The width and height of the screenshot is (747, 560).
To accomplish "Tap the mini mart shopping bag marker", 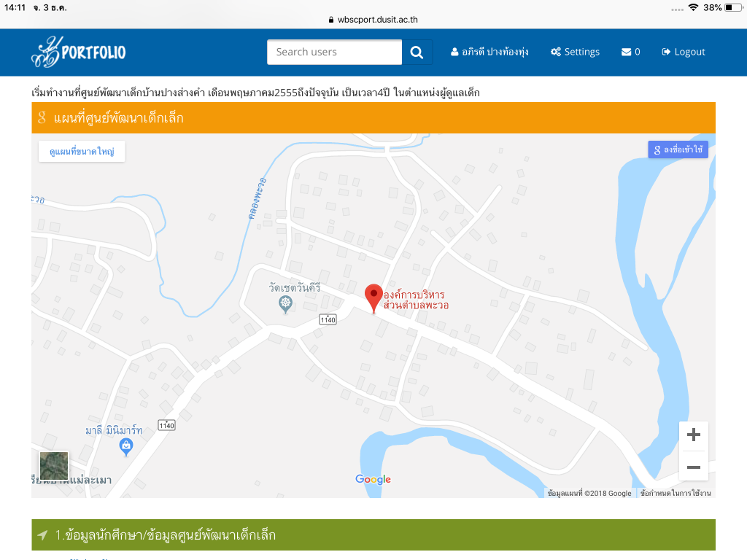I will tap(126, 446).
